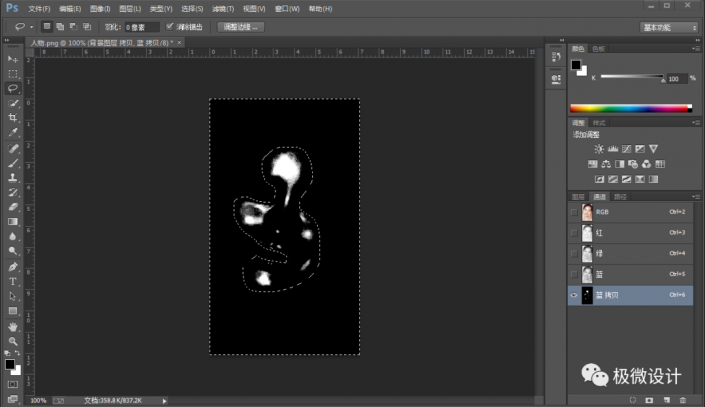Viewport: 705px width, 407px height.
Task: Toggle the 消除锯齿 anti-alias checkbox
Action: point(171,27)
